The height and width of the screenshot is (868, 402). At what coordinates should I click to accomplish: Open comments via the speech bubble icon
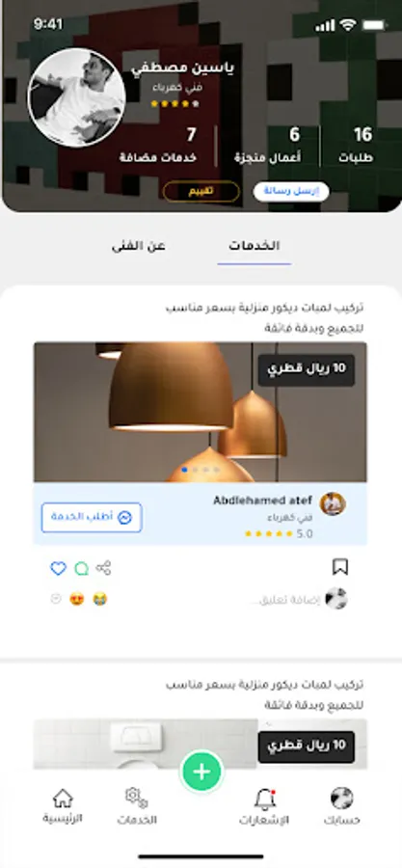pyautogui.click(x=81, y=568)
